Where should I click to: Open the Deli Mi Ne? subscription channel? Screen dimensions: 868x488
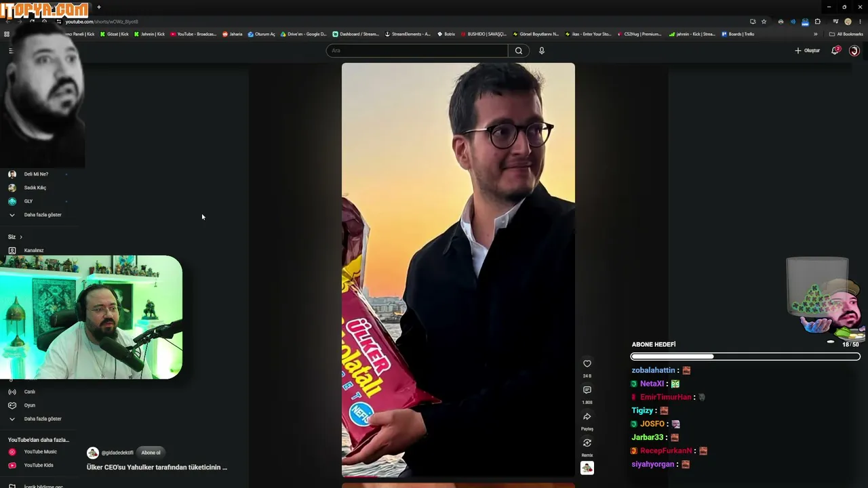pyautogui.click(x=37, y=174)
